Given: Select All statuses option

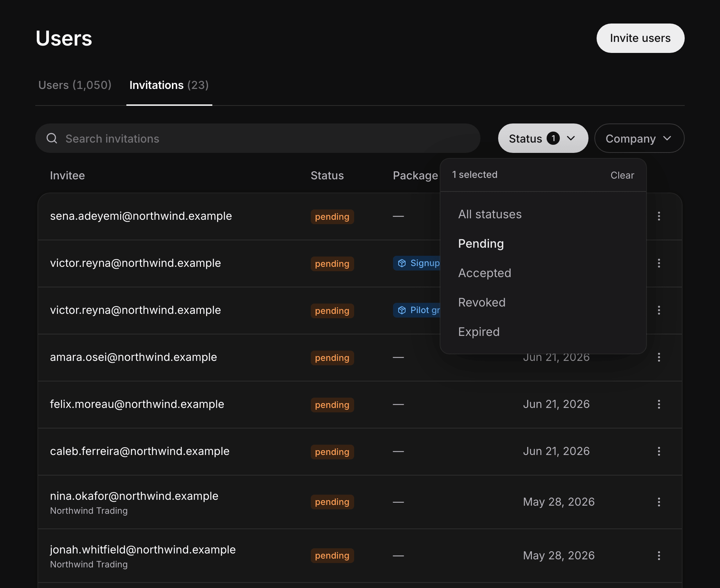Looking at the screenshot, I should tap(543, 214).
